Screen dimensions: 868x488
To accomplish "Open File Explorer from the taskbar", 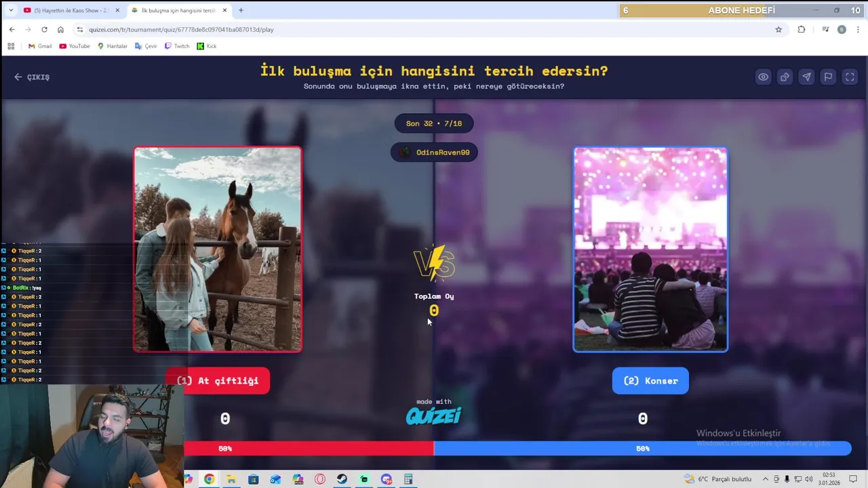I will [x=231, y=479].
